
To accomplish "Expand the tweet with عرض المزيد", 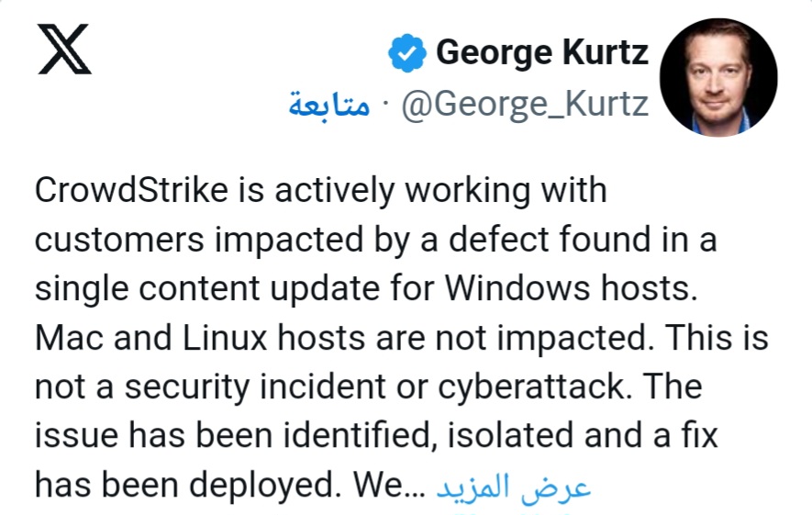I will pos(512,487).
